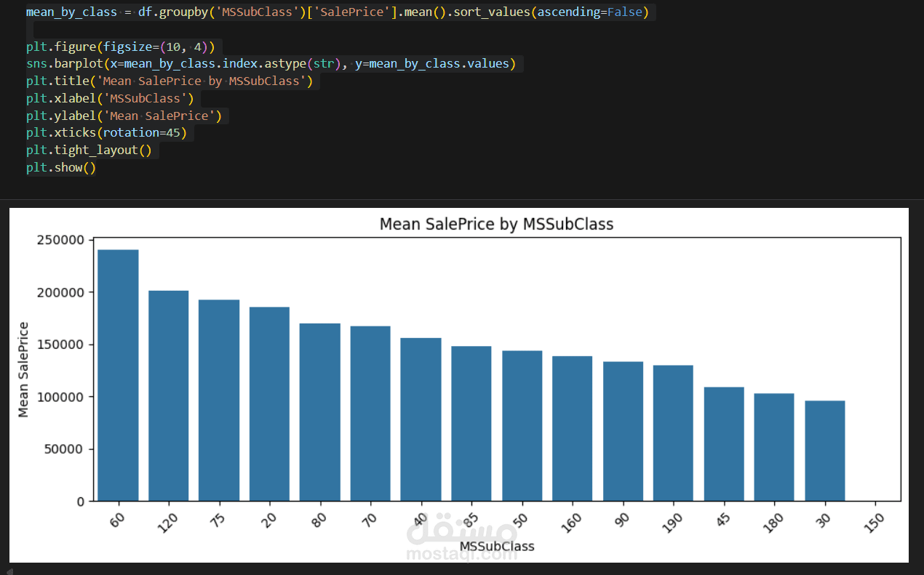Click the bar for MSSubClass 190

[673, 433]
